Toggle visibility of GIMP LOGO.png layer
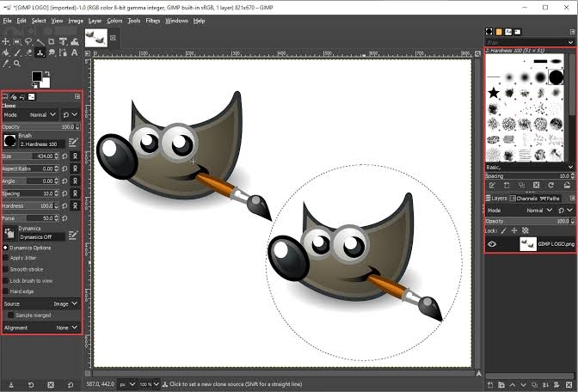Image resolution: width=578 pixels, height=392 pixels. 492,244
